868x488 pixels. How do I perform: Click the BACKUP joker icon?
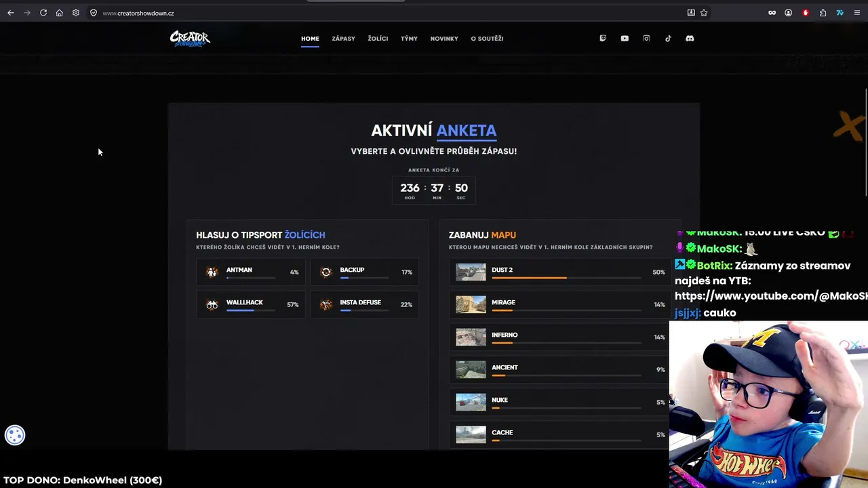click(x=326, y=272)
